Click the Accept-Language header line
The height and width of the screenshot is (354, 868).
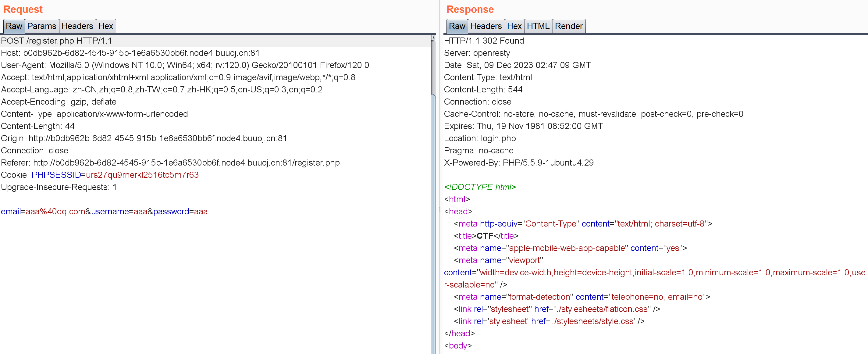pyautogui.click(x=162, y=89)
